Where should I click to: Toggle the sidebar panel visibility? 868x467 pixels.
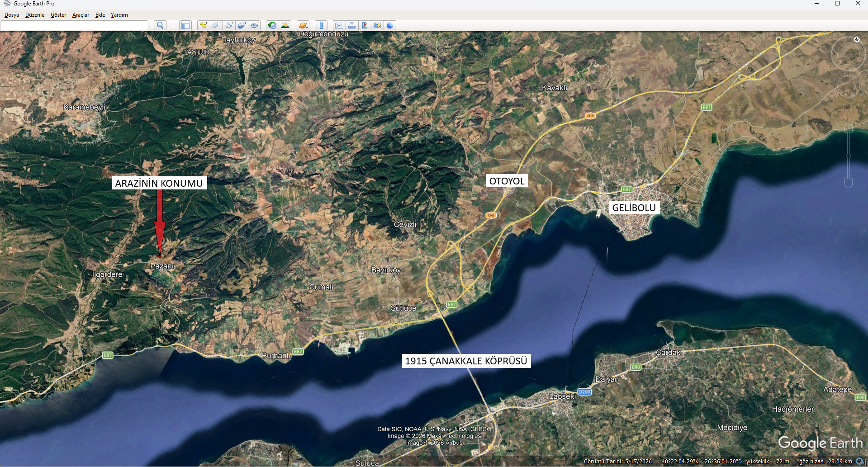point(185,25)
